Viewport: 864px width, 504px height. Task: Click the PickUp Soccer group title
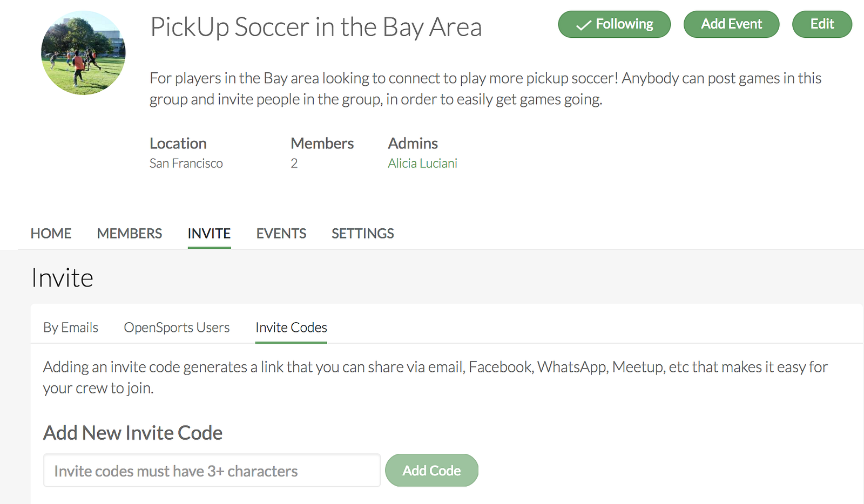[x=316, y=27]
